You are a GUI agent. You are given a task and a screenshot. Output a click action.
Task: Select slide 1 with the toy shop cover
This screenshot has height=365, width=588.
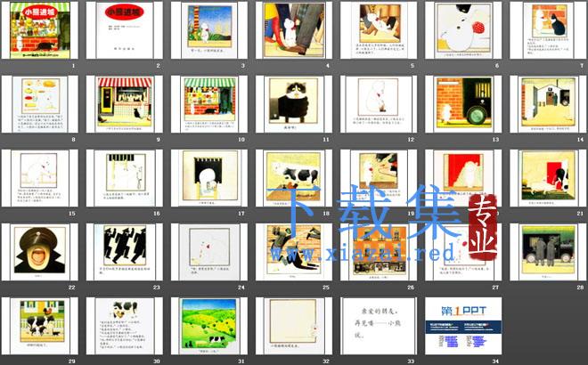(40, 30)
